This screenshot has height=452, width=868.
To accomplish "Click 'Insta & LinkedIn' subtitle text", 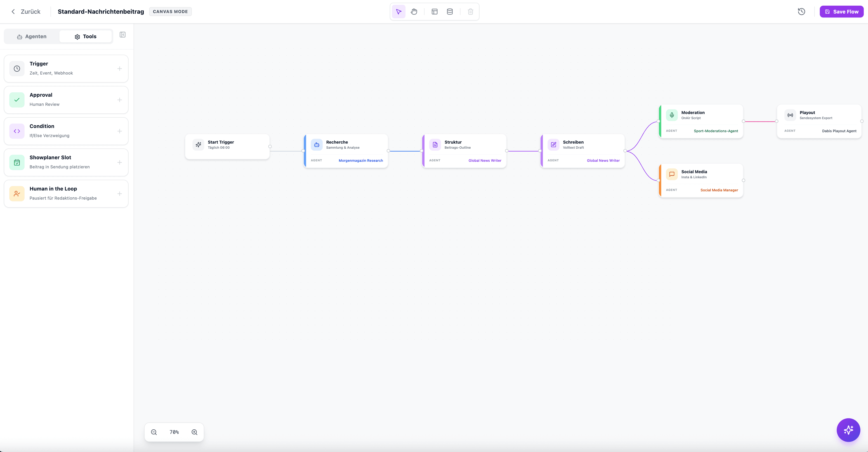I will 694,177.
